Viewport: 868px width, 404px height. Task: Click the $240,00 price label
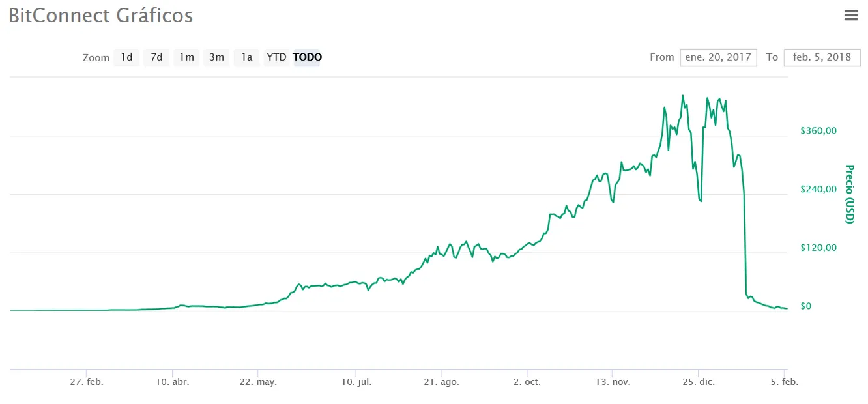[x=818, y=190]
